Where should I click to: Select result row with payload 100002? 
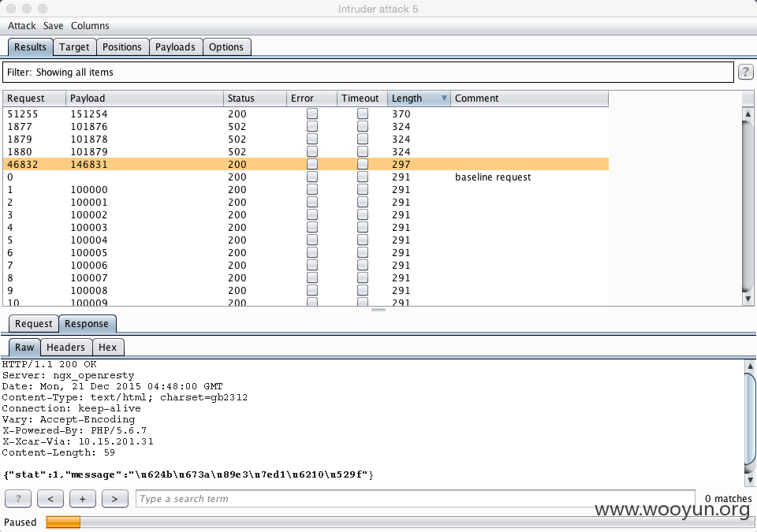tap(305, 214)
